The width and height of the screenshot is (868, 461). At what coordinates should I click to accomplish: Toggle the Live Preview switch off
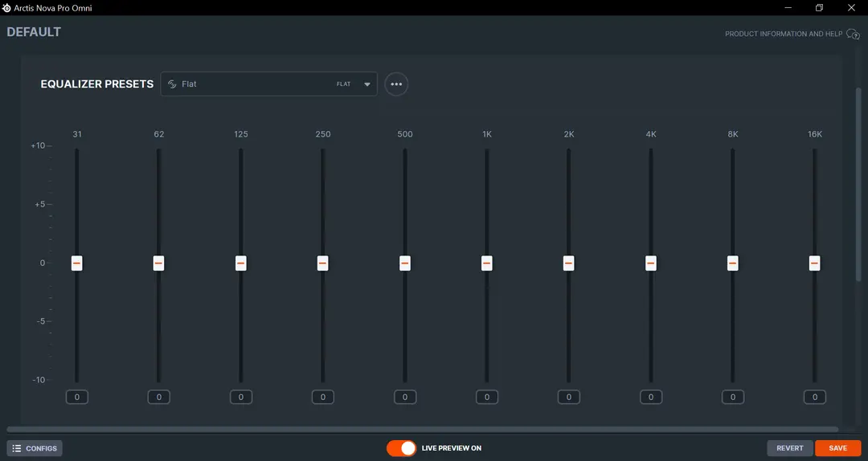tap(401, 448)
